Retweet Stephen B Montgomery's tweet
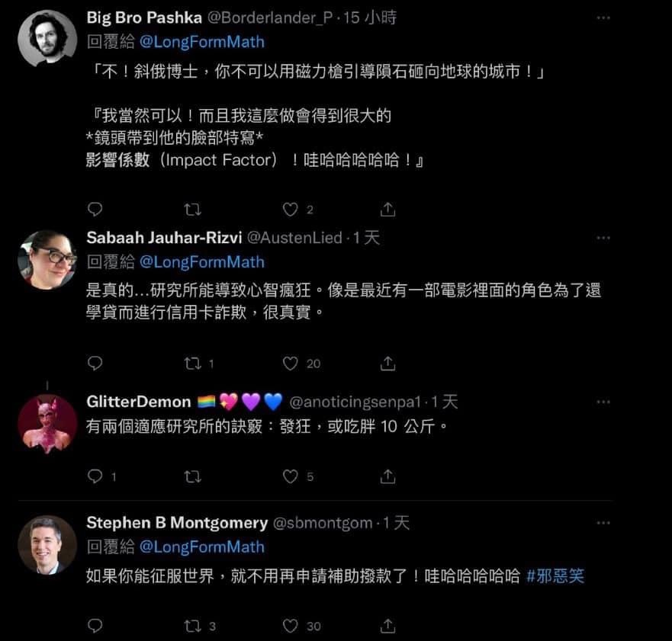This screenshot has height=641, width=672. (x=192, y=627)
